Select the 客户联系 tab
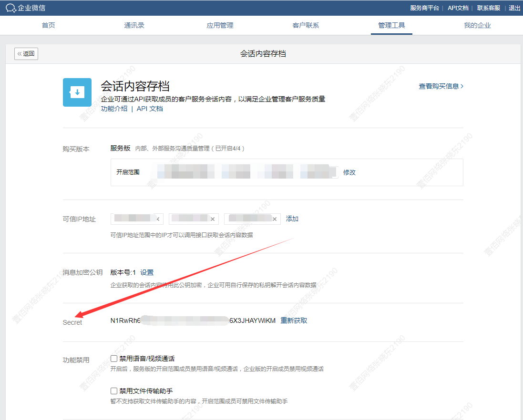 tap(306, 25)
